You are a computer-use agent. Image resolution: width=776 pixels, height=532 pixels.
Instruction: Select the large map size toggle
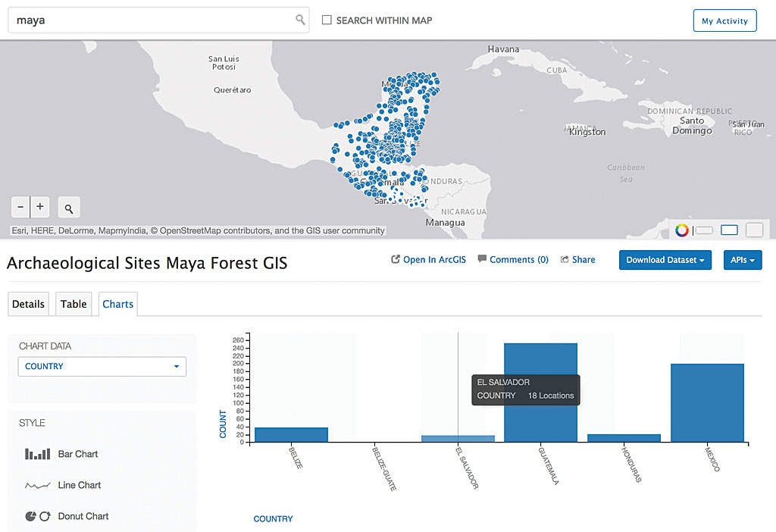pos(754,230)
